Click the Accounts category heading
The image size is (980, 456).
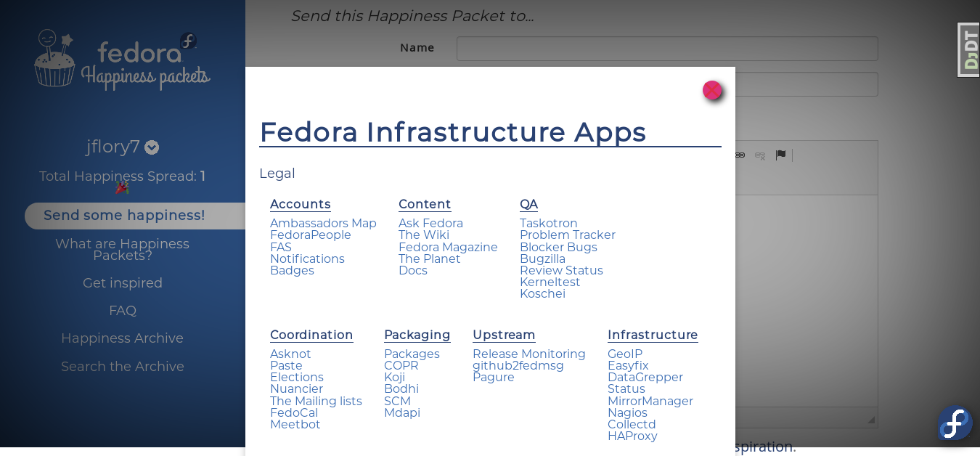(301, 204)
